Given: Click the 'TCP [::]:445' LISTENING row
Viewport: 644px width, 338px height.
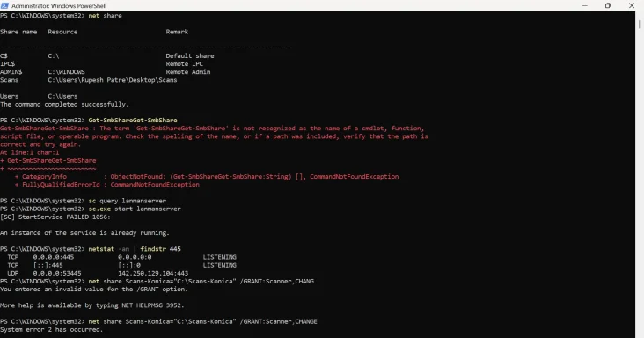Looking at the screenshot, I should [x=121, y=265].
